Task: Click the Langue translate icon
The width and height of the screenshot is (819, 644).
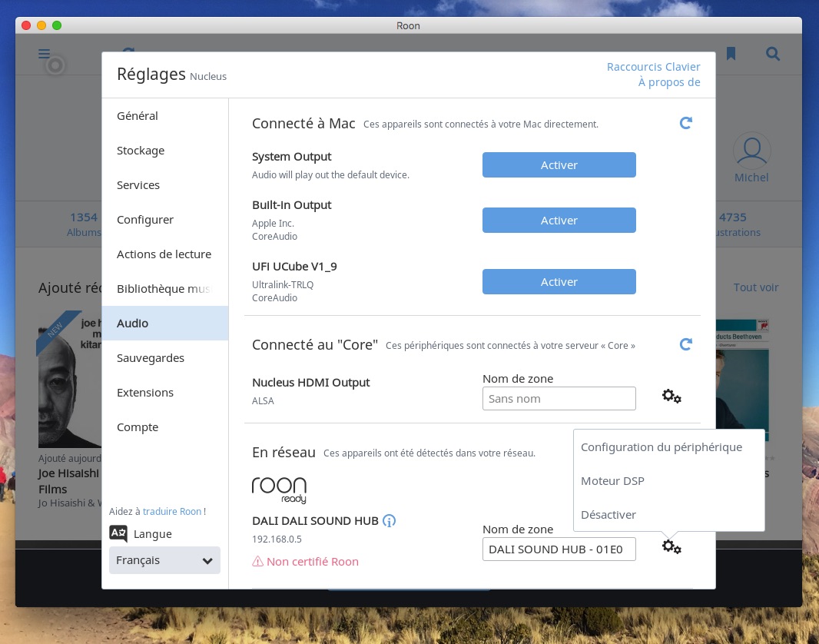Action: pos(118,533)
